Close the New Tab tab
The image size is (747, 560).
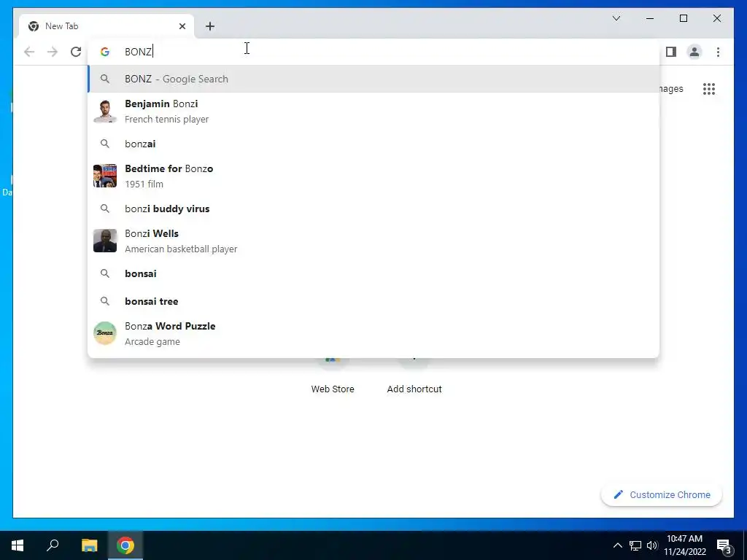[182, 26]
